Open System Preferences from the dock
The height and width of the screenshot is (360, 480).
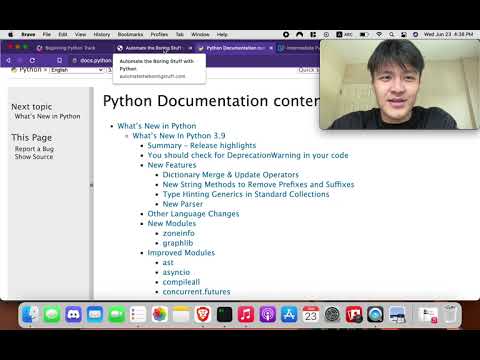tap(332, 314)
